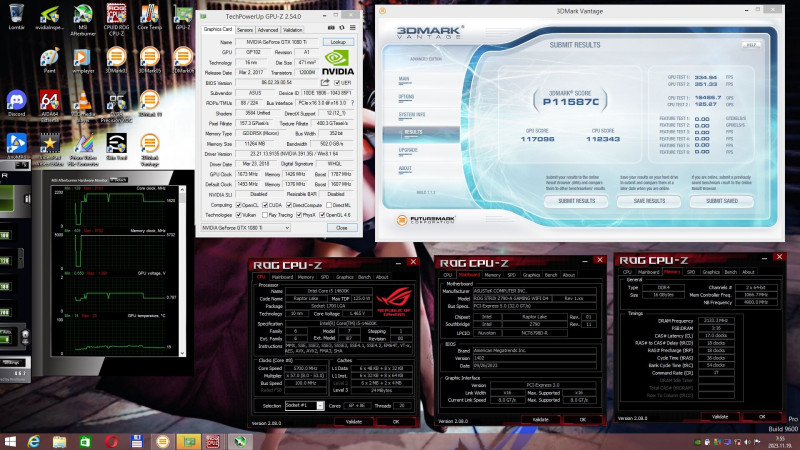The width and height of the screenshot is (800, 450).
Task: Toggle the UEFI checkbox in GPU-Z
Action: (x=337, y=83)
